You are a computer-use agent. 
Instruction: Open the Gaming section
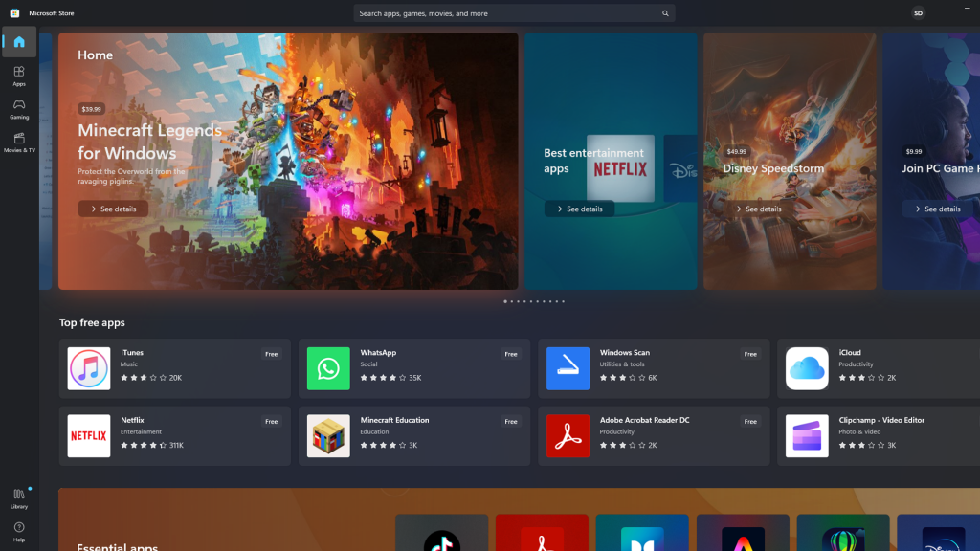18,110
